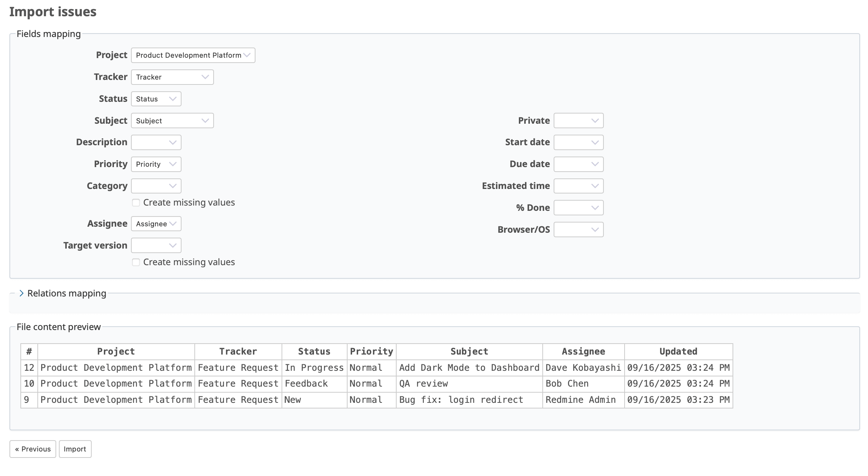Open the Project dropdown

click(193, 55)
